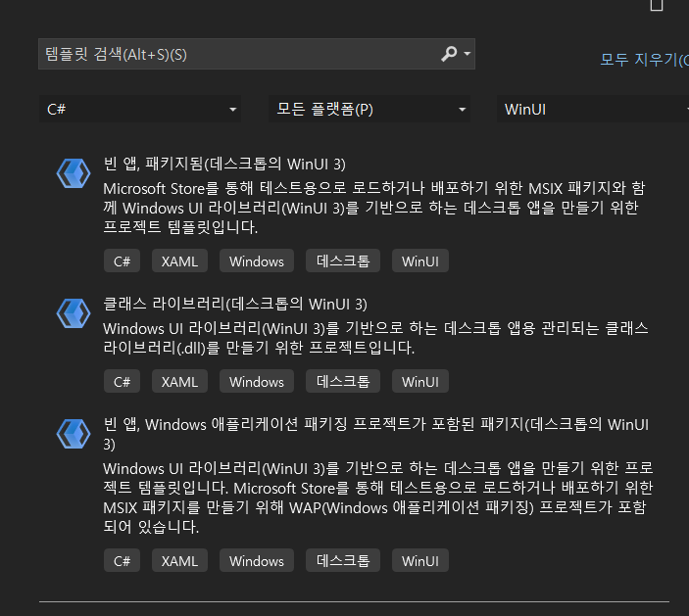Click C# tag under 클래스 라이브러리
689x616 pixels.
(123, 382)
